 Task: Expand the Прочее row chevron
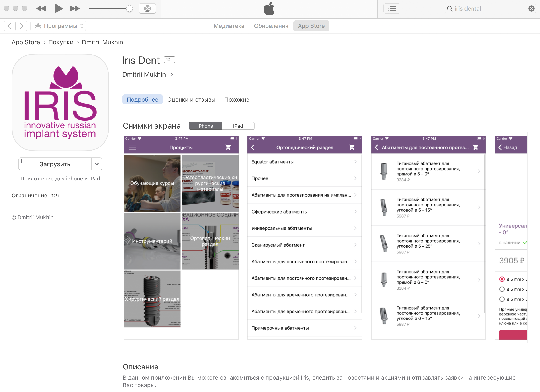coord(355,178)
